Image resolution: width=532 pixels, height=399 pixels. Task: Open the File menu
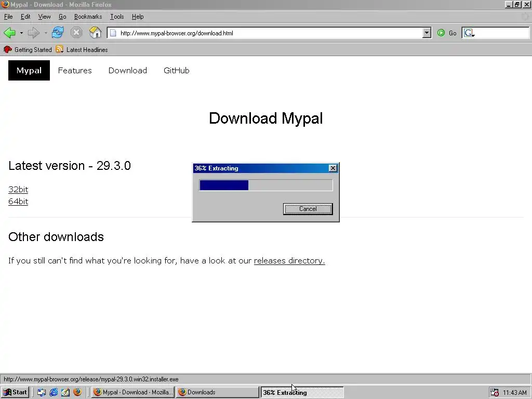pyautogui.click(x=8, y=17)
